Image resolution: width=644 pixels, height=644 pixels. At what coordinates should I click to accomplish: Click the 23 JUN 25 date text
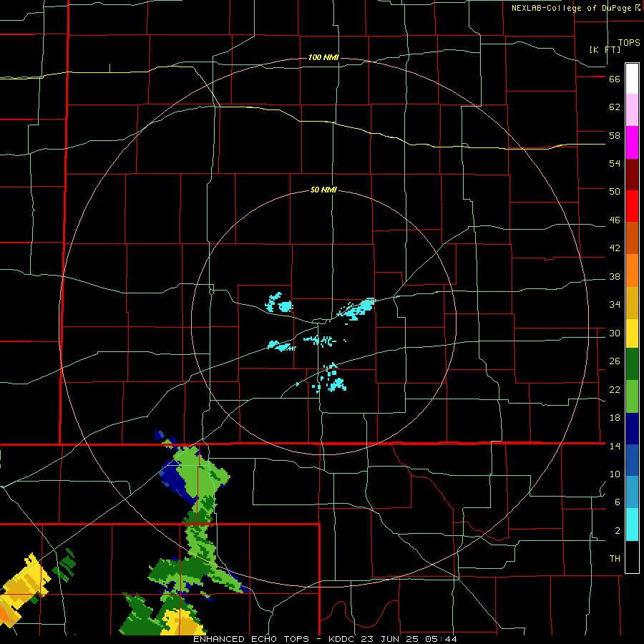[x=390, y=639]
